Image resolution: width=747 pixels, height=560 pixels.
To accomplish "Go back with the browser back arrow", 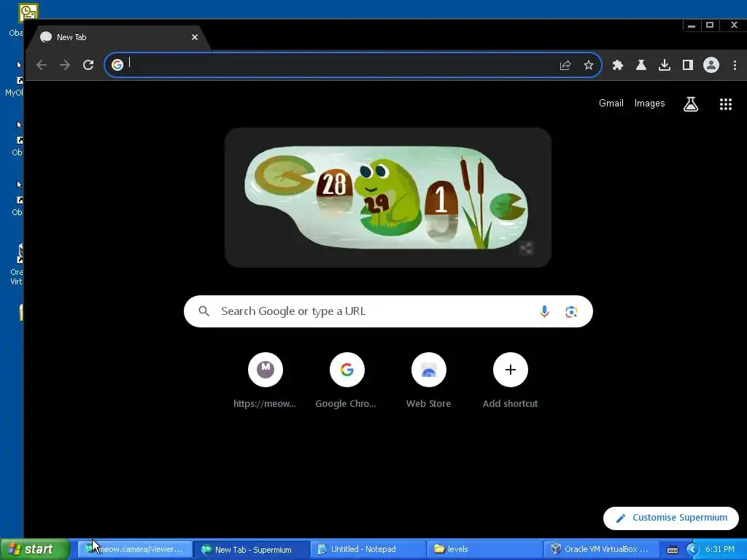I will click(x=42, y=65).
